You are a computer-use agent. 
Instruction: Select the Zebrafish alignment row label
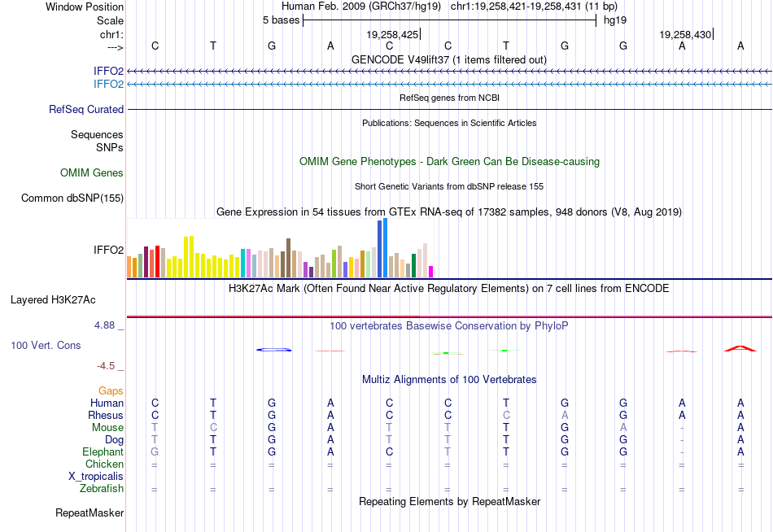[x=102, y=489]
